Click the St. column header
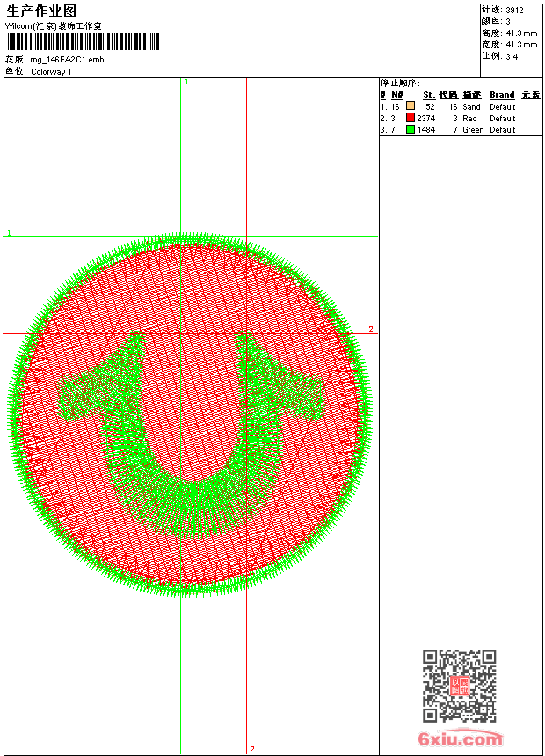The image size is (545, 756). (x=428, y=95)
